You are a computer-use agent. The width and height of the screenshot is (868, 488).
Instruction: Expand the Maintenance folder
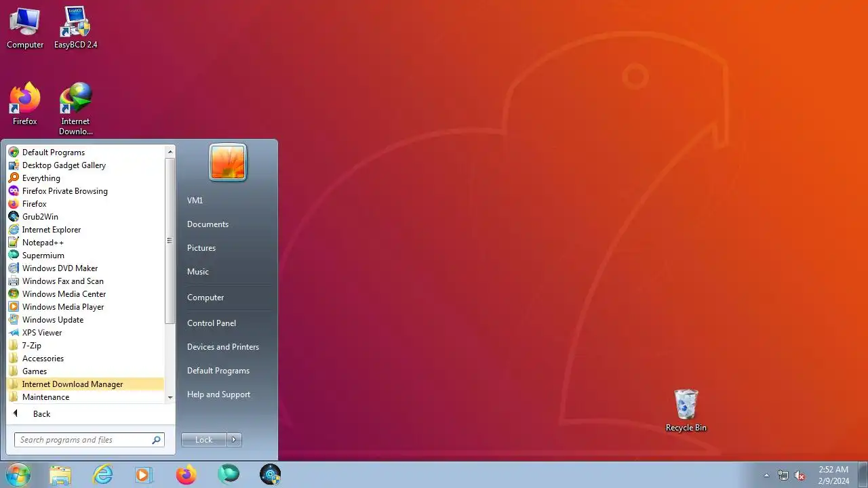(x=85, y=397)
